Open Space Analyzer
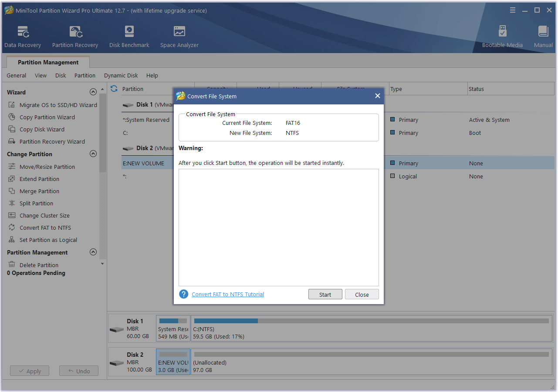 click(179, 37)
